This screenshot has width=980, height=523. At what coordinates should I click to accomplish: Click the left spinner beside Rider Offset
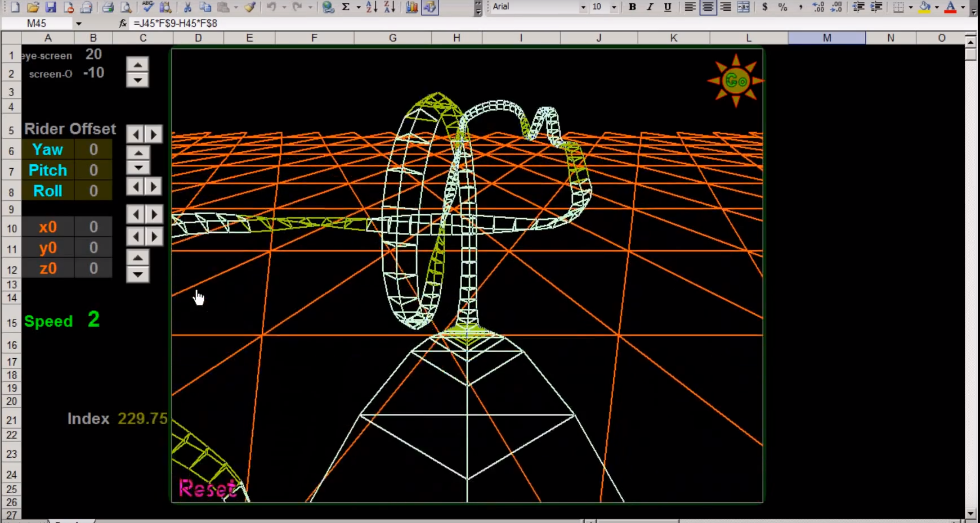(135, 134)
